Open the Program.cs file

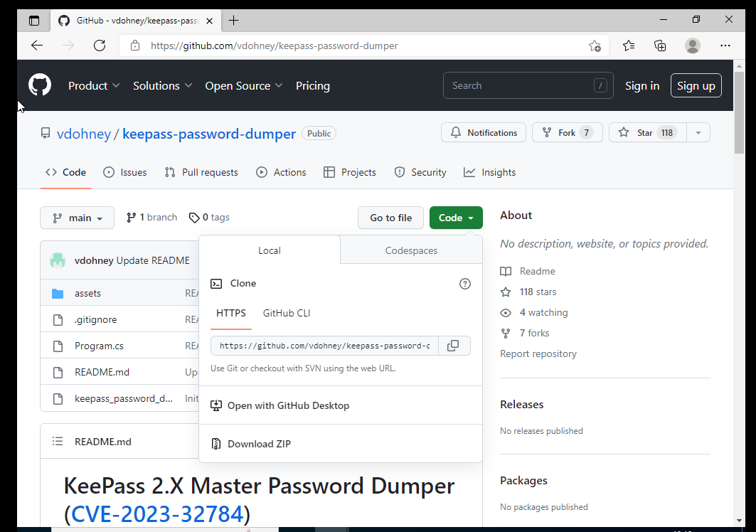[99, 346]
